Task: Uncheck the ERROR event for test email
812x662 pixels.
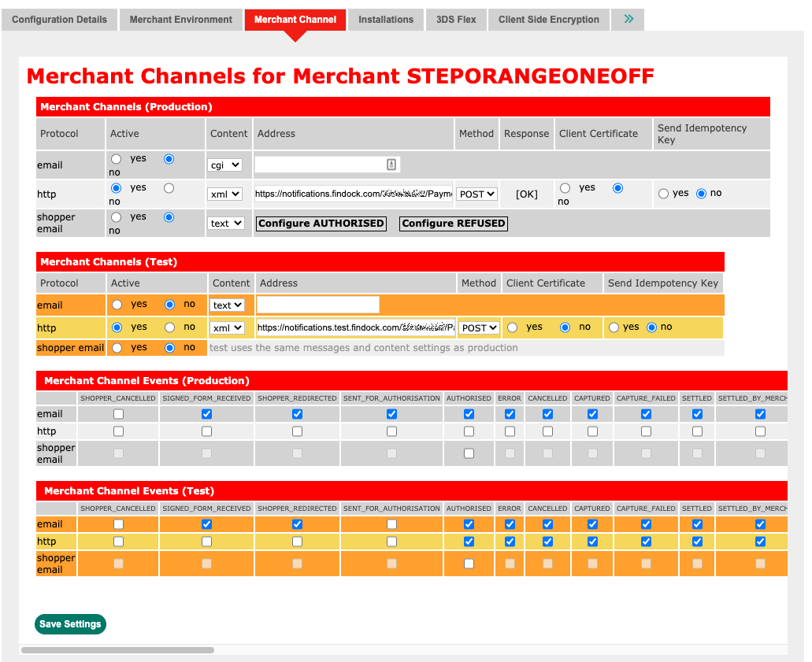Action: [510, 523]
